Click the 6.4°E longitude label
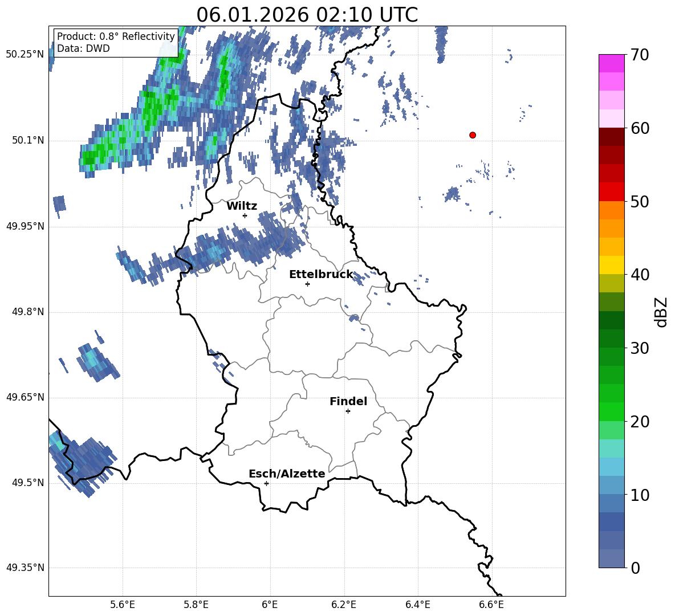The width and height of the screenshot is (675, 616). (x=417, y=605)
